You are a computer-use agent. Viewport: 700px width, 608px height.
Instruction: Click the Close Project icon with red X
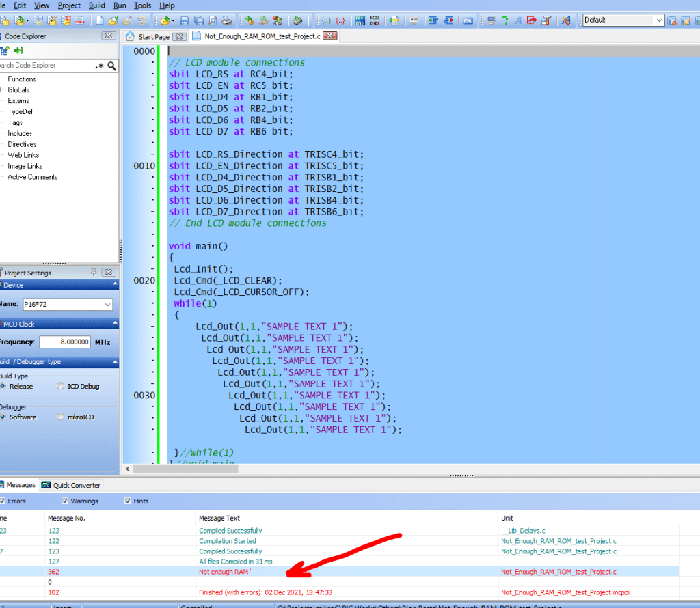tap(66, 20)
